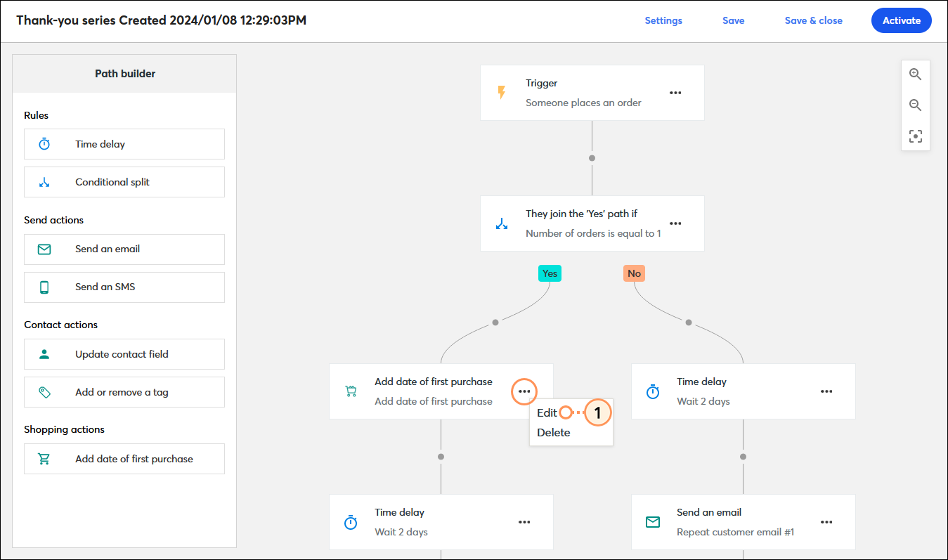948x560 pixels.
Task: Select Add date of first purchase shopping block
Action: 124,459
